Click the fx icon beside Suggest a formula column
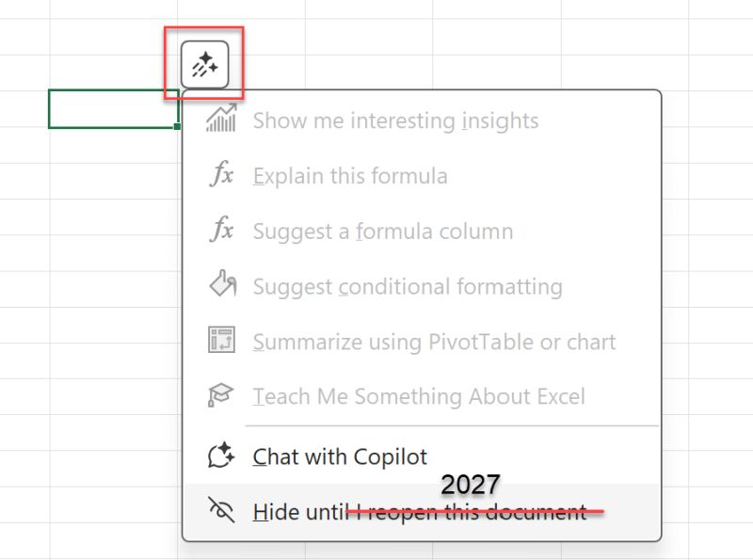Screen dimensions: 753x560 click(221, 231)
